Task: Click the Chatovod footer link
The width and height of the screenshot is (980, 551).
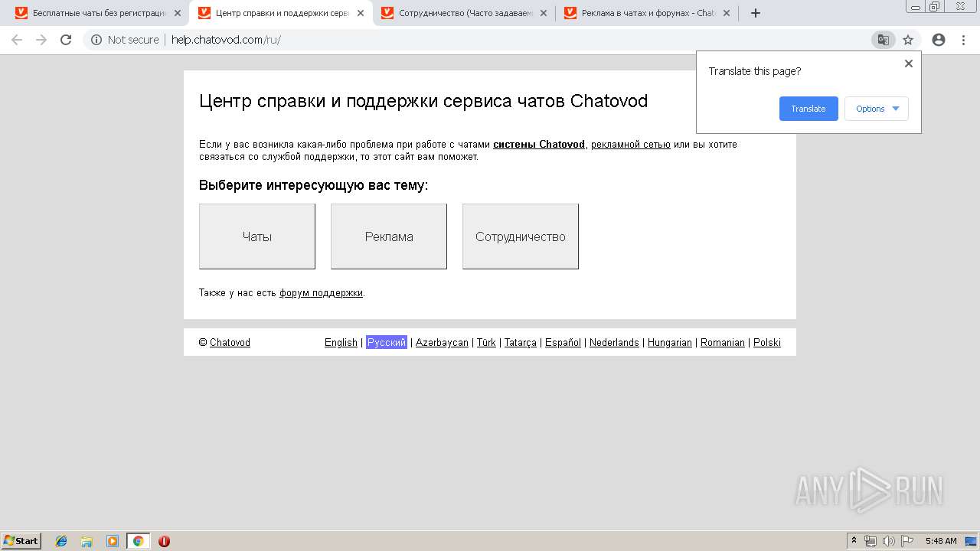Action: click(230, 342)
